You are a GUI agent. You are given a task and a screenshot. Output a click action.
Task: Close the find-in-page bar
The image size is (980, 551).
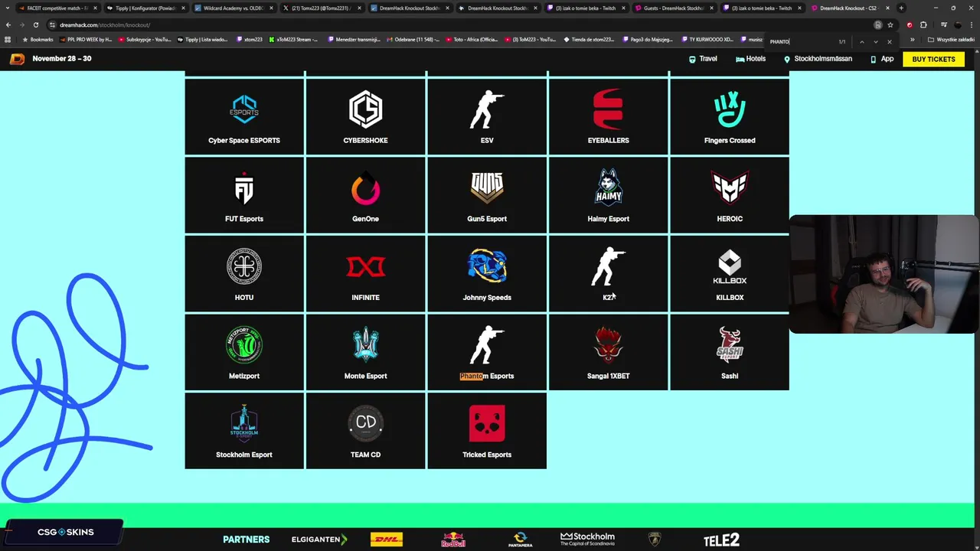tap(889, 41)
